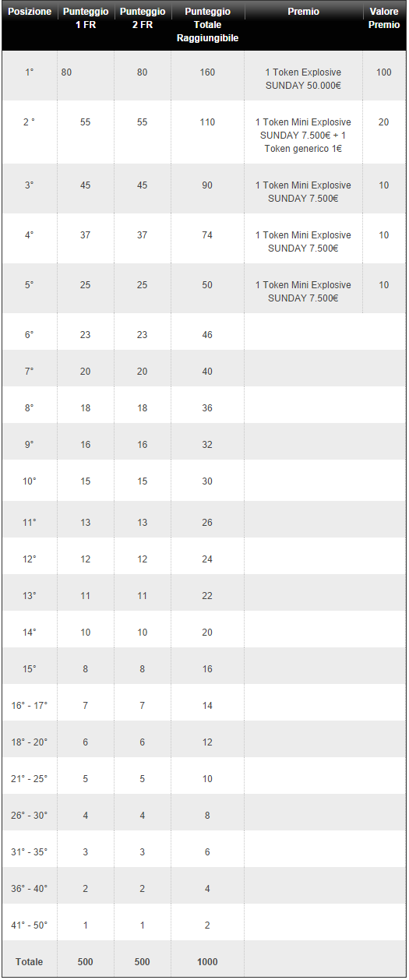This screenshot has height=980, width=409.
Task: Select the Token Explosive SUNDAY 50.000€ prize
Action: tap(303, 79)
